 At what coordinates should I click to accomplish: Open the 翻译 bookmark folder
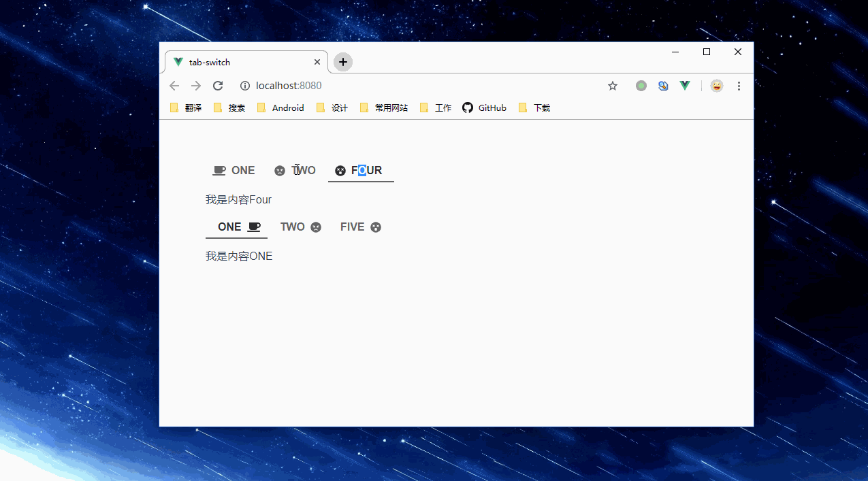186,107
